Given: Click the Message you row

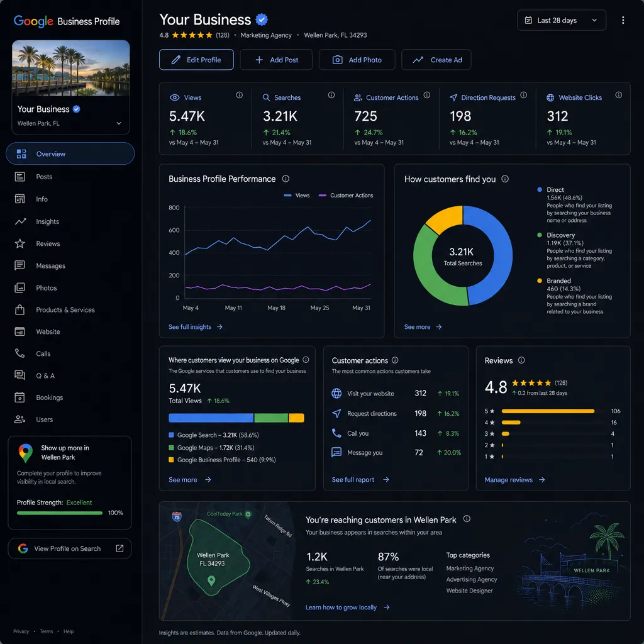Looking at the screenshot, I should (x=396, y=453).
